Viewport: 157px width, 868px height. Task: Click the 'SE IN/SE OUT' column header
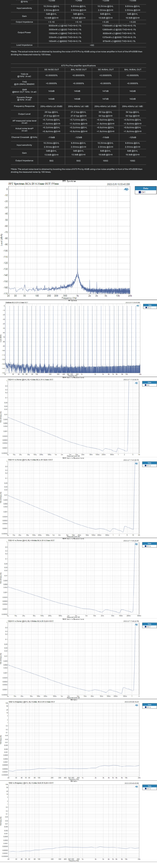51,70
